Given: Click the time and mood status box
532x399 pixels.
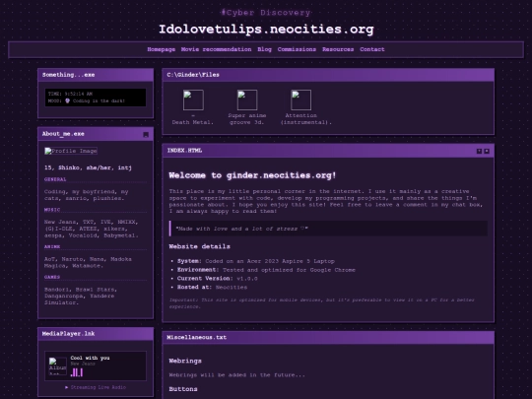Looking at the screenshot, I should click(96, 98).
